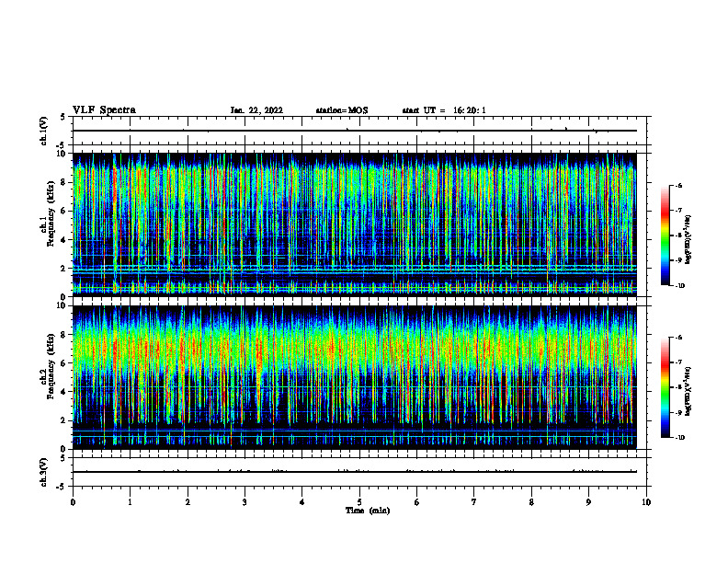Click time axis tick label "6" minutes
This screenshot has height=563, width=728.
tap(417, 502)
